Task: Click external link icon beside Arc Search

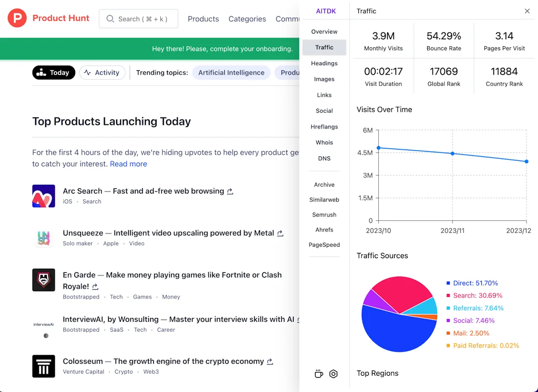Action: click(230, 192)
